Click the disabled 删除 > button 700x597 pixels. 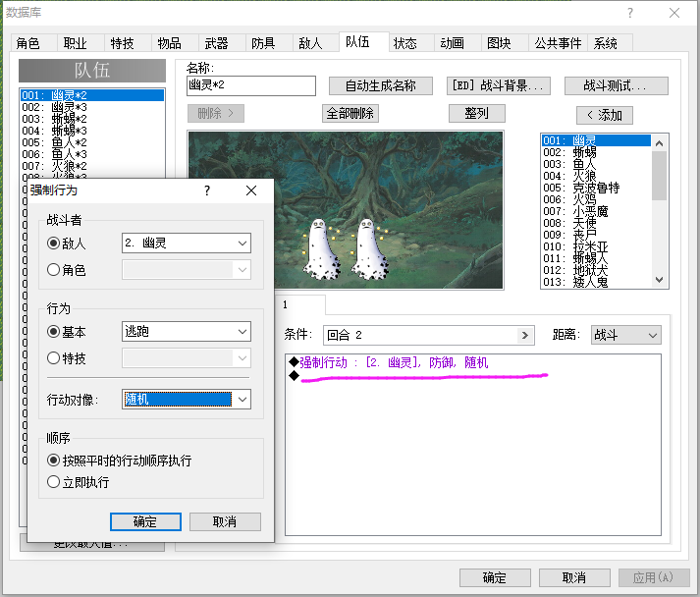pos(216,114)
